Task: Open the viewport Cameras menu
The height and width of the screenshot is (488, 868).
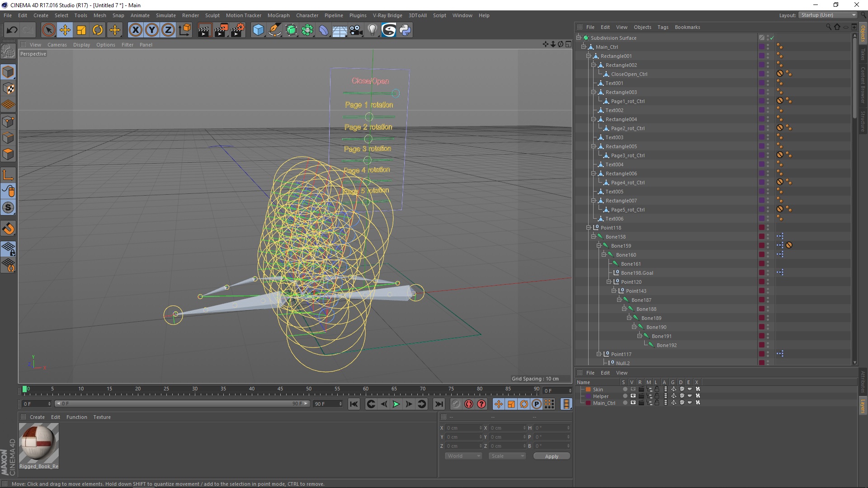Action: [57, 45]
